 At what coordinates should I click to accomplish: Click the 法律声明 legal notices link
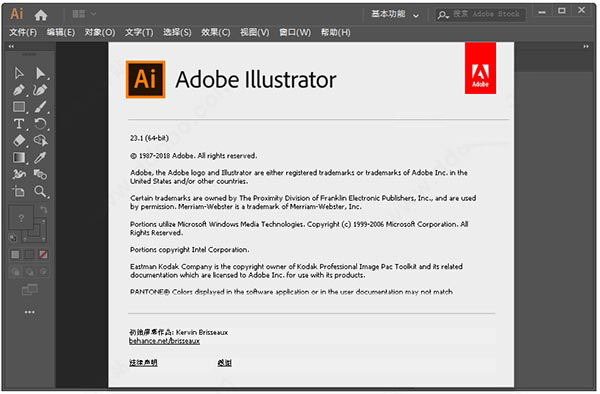(143, 363)
